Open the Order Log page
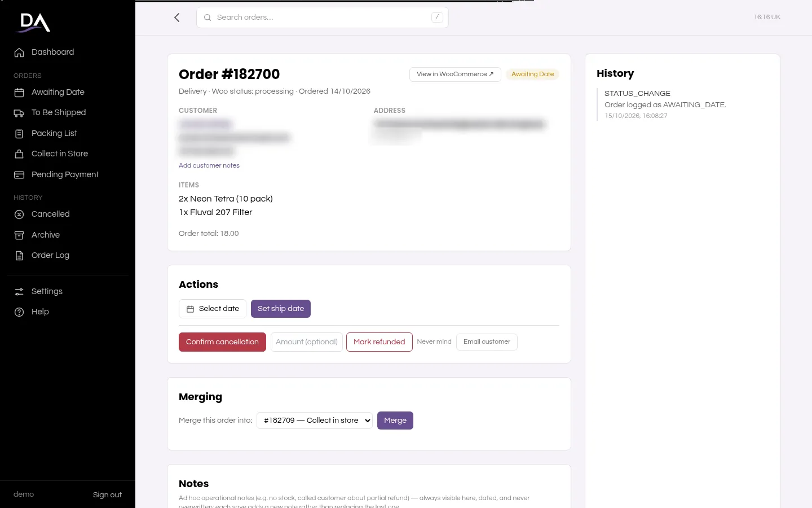Screen dimensions: 812x508 [x=68, y=255]
